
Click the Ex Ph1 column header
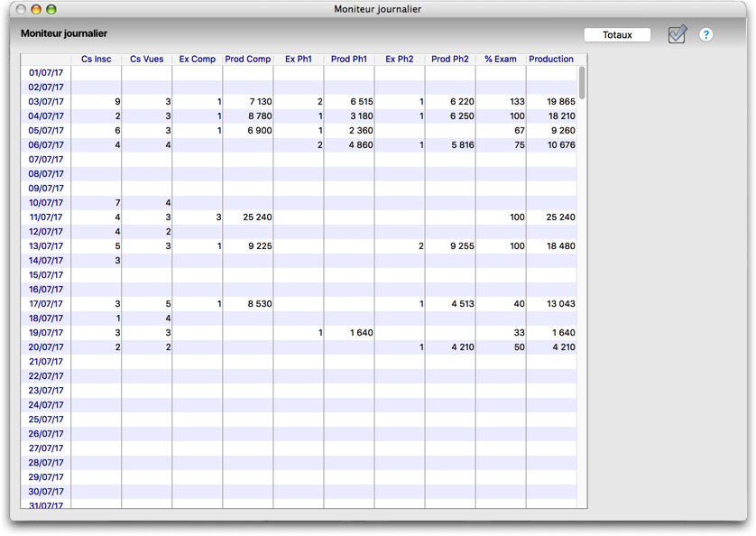coord(299,59)
